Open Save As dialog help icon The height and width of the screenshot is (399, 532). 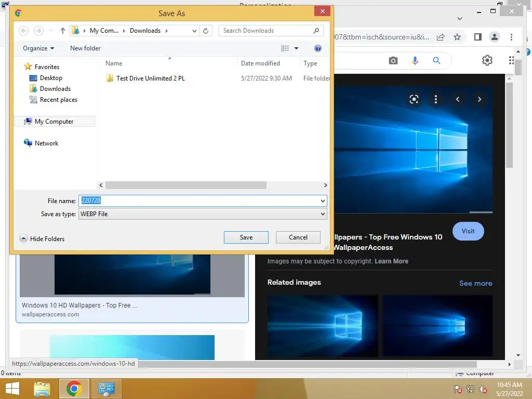[318, 48]
